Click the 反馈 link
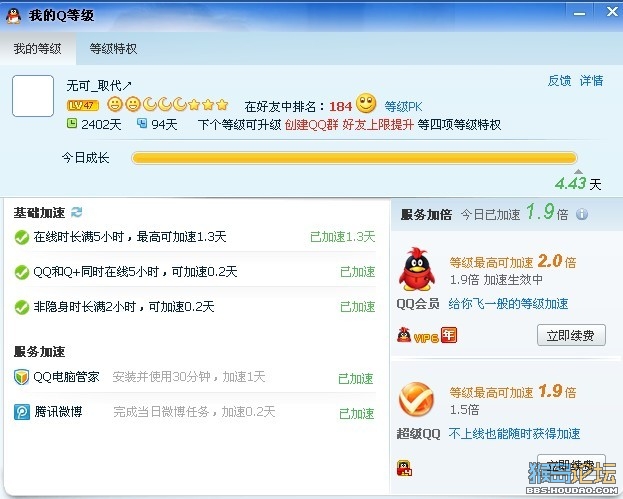Image resolution: width=623 pixels, height=499 pixels. (x=559, y=81)
